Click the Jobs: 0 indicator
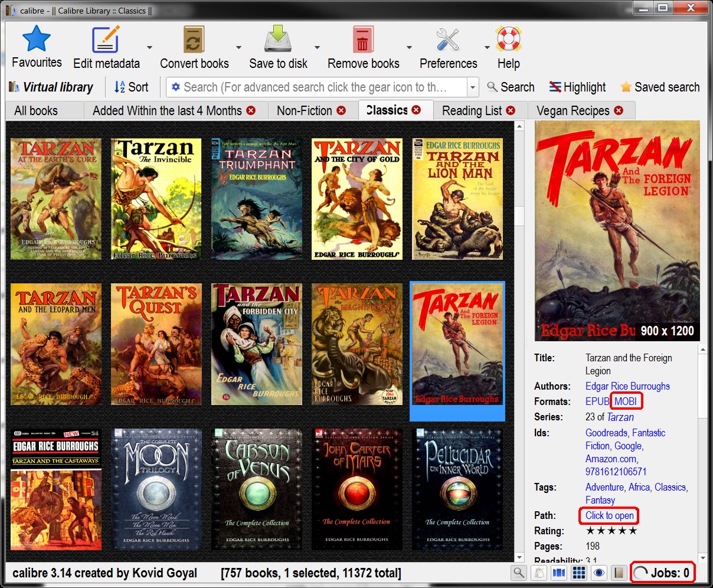 click(662, 573)
